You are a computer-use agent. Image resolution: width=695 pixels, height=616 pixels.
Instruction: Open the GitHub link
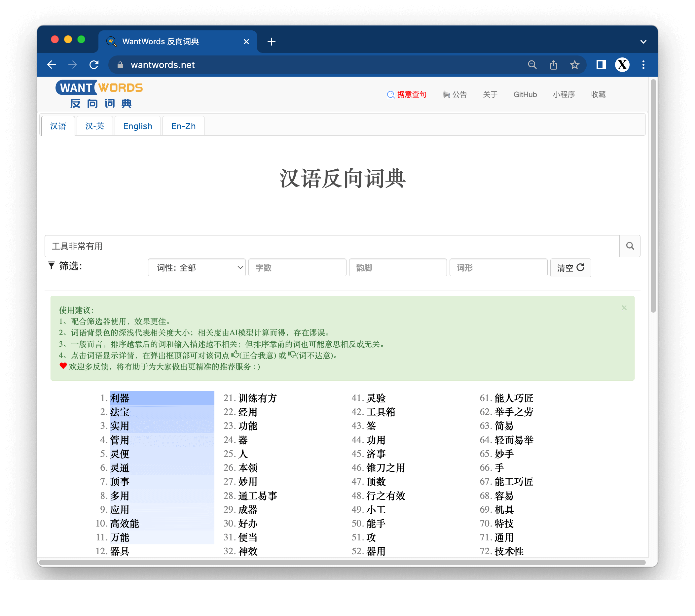click(525, 94)
